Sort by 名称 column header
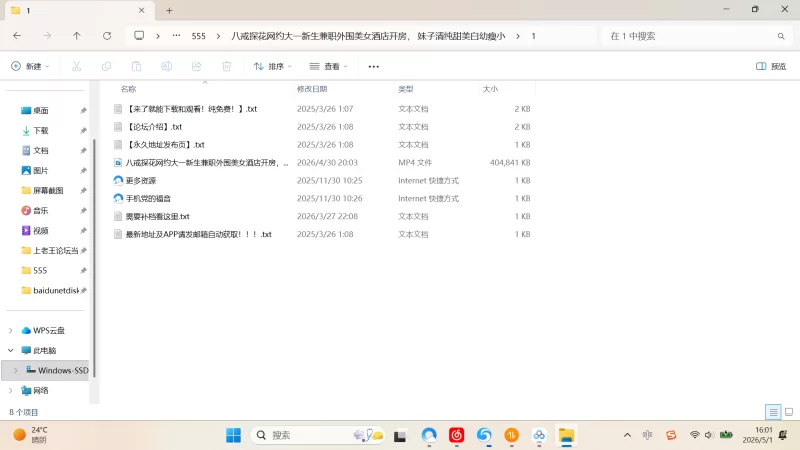The width and height of the screenshot is (800, 450). point(128,89)
